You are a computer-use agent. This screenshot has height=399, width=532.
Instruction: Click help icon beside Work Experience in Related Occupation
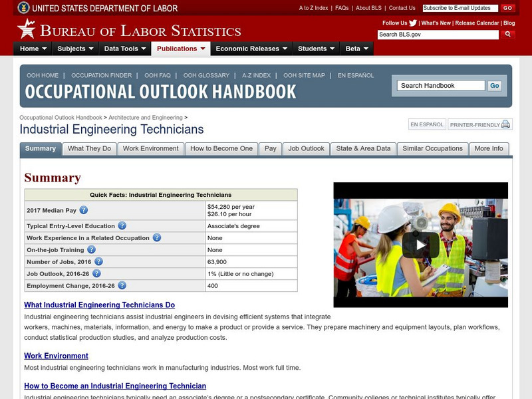157,238
